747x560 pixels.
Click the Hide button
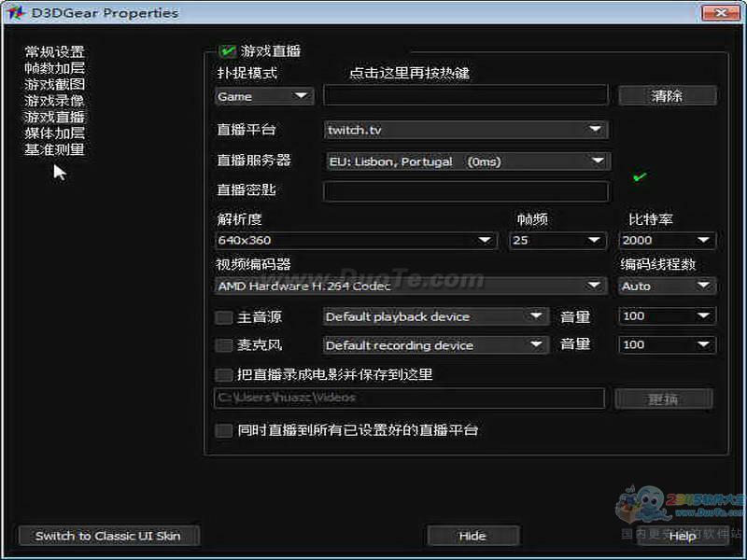tap(472, 536)
